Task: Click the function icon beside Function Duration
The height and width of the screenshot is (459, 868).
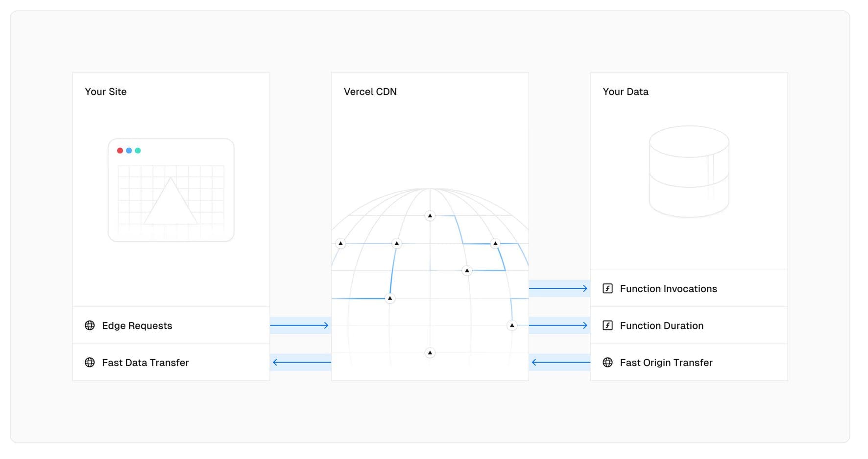Action: [607, 325]
